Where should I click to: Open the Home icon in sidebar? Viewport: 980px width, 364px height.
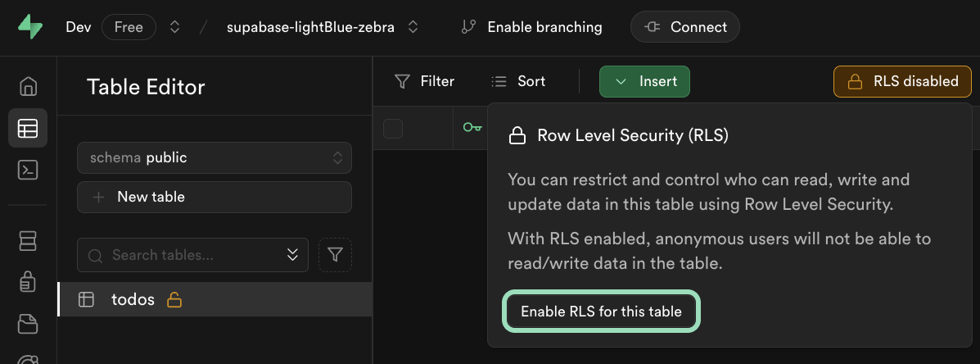pyautogui.click(x=28, y=86)
